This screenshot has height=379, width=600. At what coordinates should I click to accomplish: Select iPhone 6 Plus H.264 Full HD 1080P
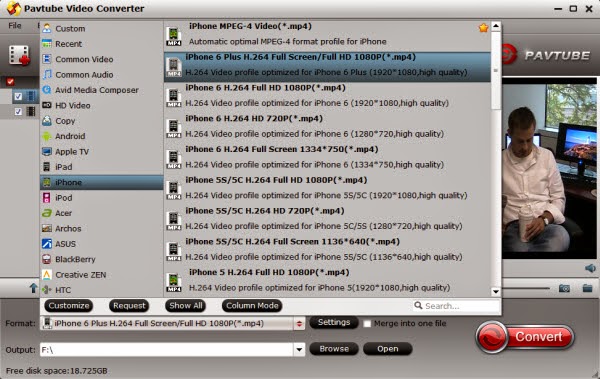(327, 67)
